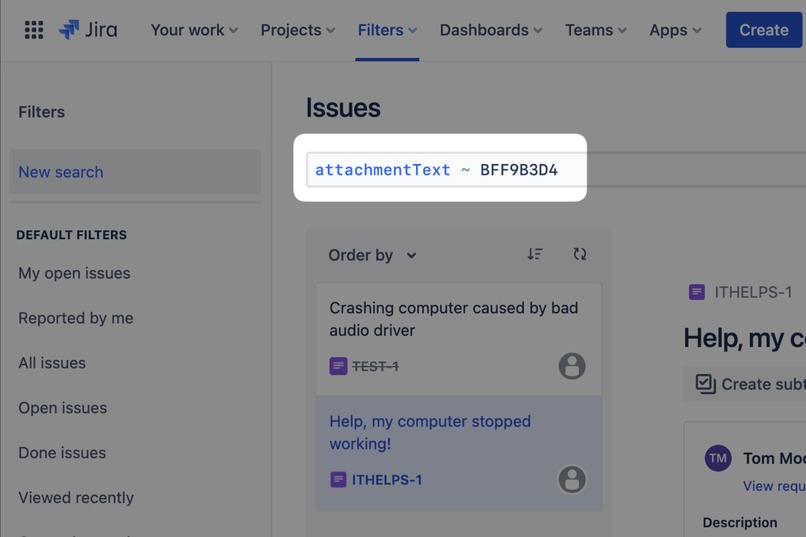Open the Teams dropdown

[596, 30]
